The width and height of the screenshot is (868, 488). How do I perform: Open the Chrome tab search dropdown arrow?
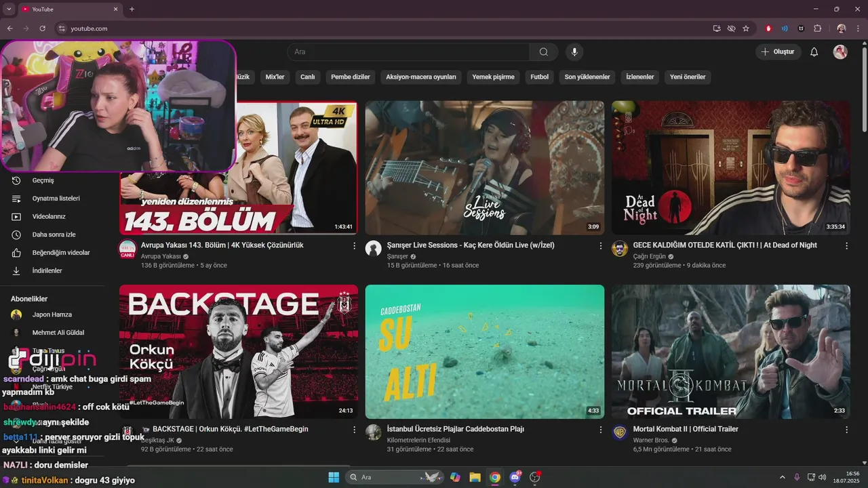click(7, 9)
